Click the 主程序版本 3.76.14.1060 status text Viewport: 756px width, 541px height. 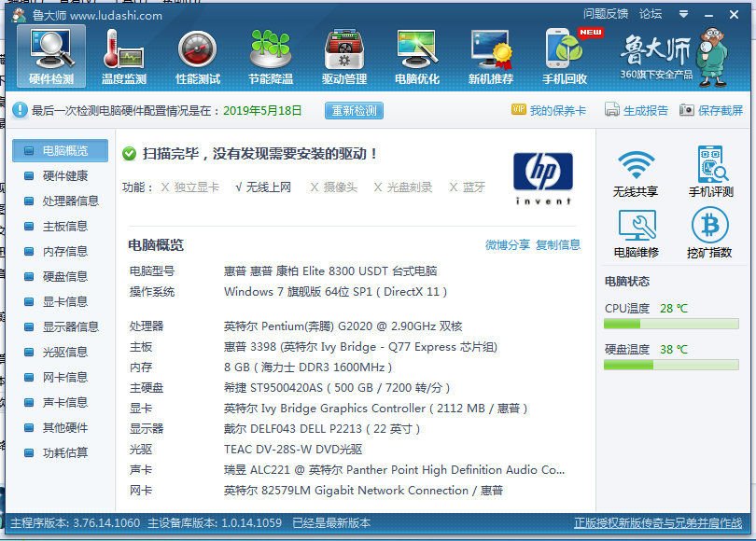coord(76,522)
